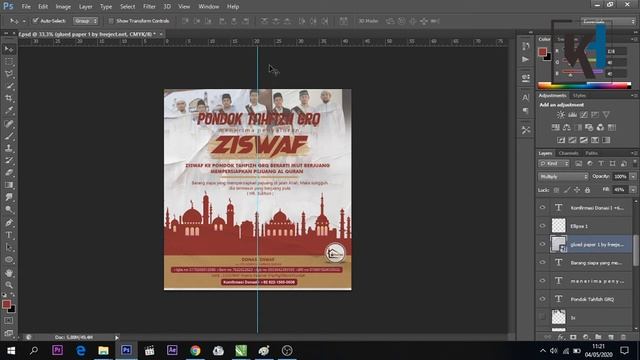The height and width of the screenshot is (360, 640).
Task: Hide the glued paper layer
Action: pyautogui.click(x=542, y=244)
